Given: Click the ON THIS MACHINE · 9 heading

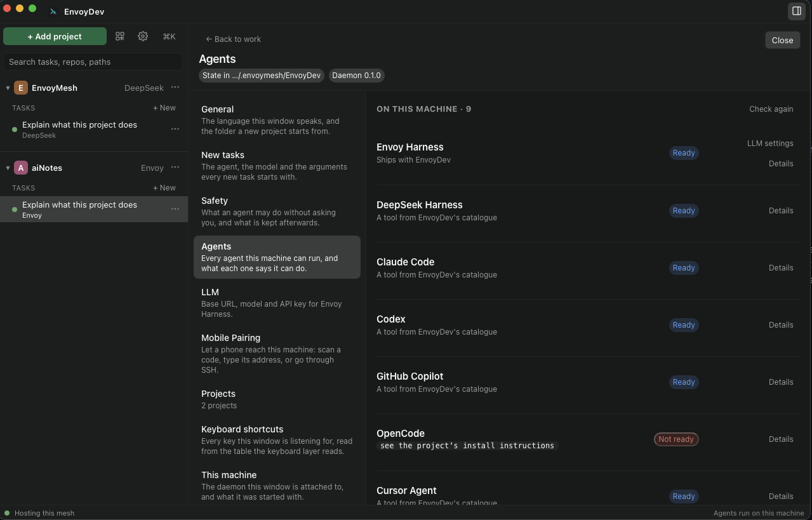Looking at the screenshot, I should point(423,109).
